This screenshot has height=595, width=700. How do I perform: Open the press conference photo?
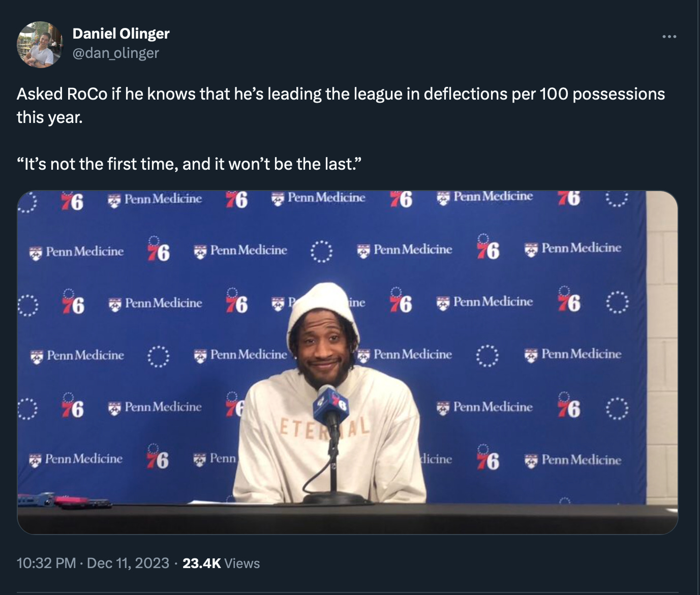(348, 362)
